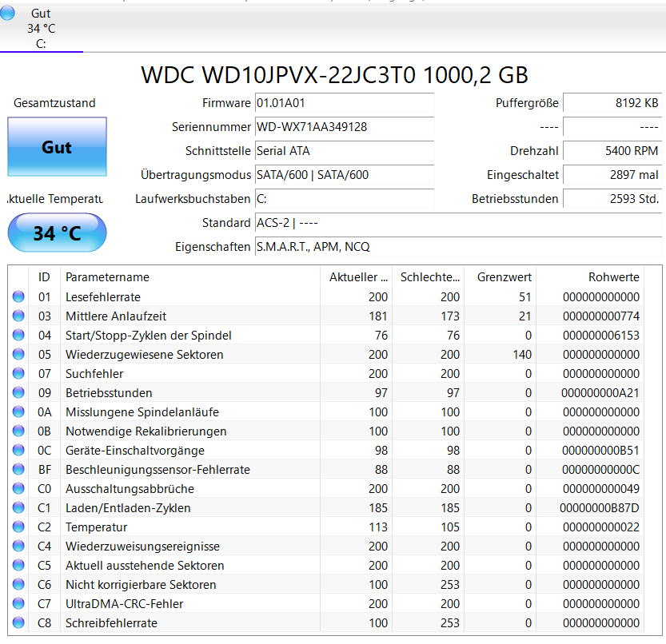Click status icon of Misslungene Spindelanläufe row
Viewport: 666px width, 644px height.
tap(18, 411)
